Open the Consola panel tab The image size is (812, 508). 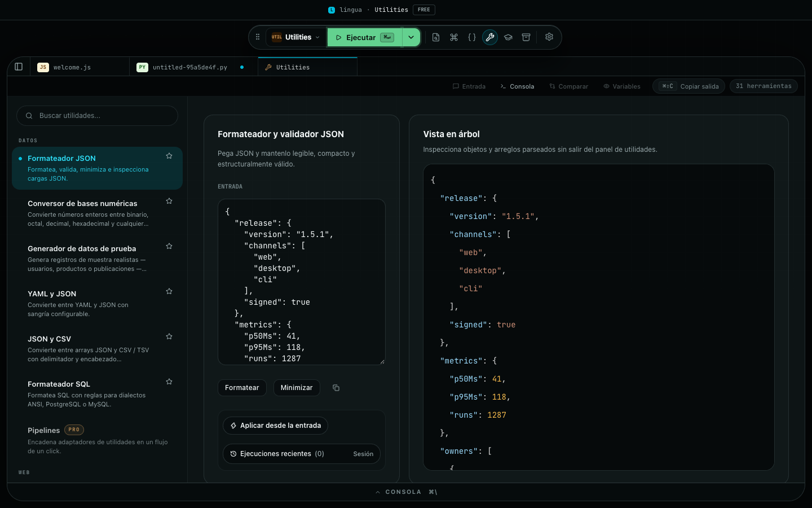[517, 86]
